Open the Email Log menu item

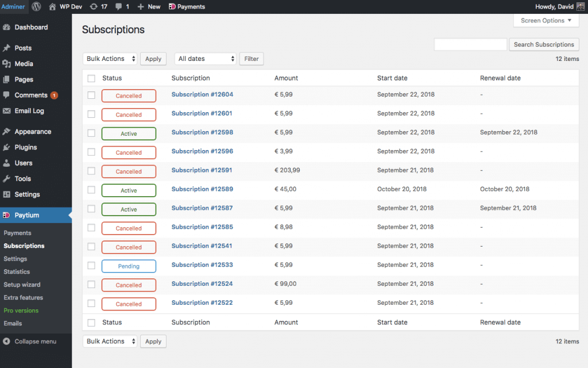(x=29, y=111)
